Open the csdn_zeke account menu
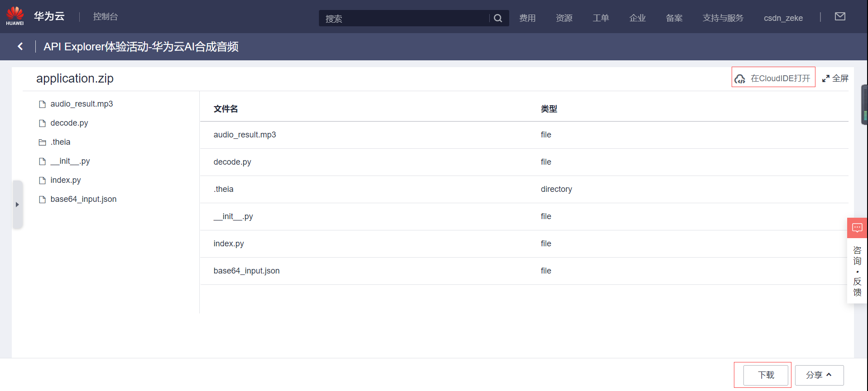 coord(783,18)
